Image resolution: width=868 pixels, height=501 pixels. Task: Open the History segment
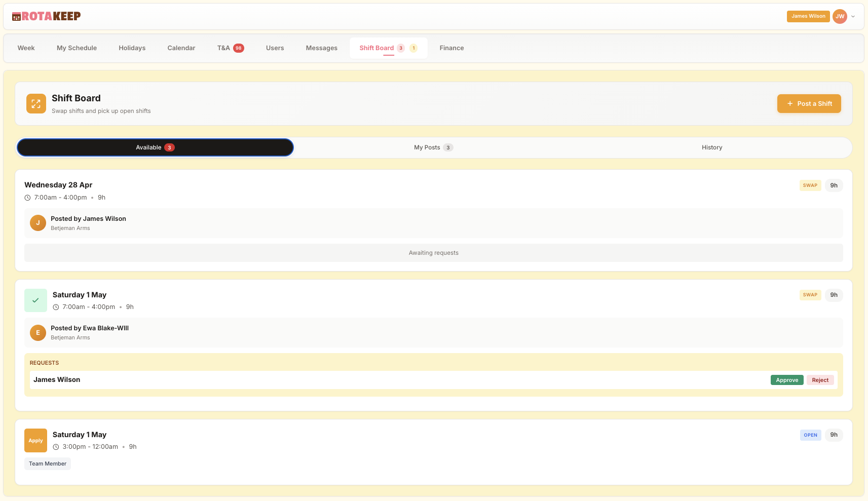click(x=712, y=147)
